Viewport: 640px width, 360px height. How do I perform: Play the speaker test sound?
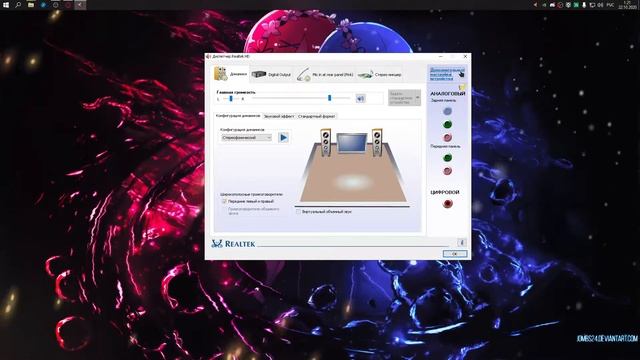[x=283, y=138]
